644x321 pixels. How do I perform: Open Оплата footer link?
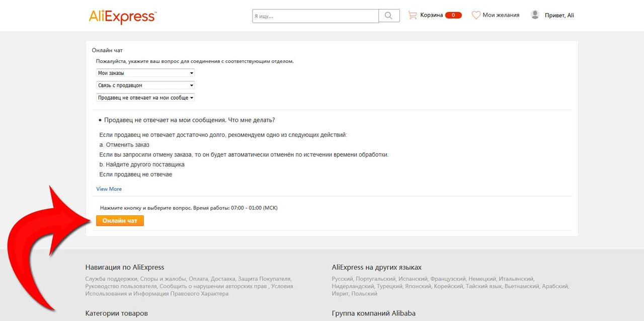point(198,279)
